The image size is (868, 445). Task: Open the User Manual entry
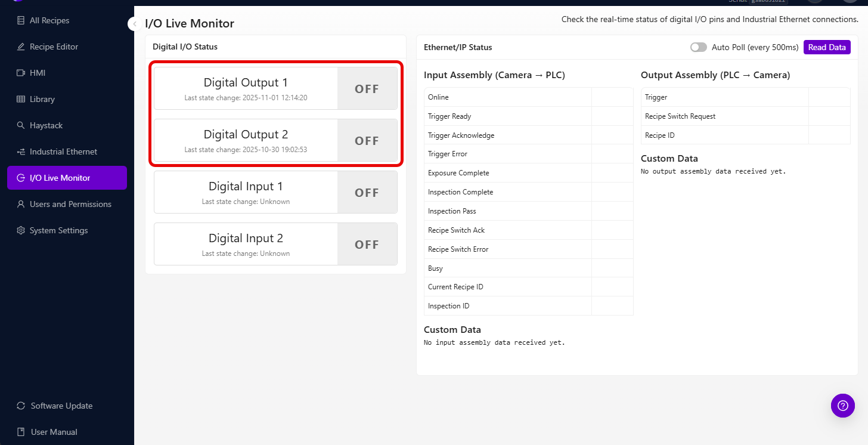pos(54,431)
